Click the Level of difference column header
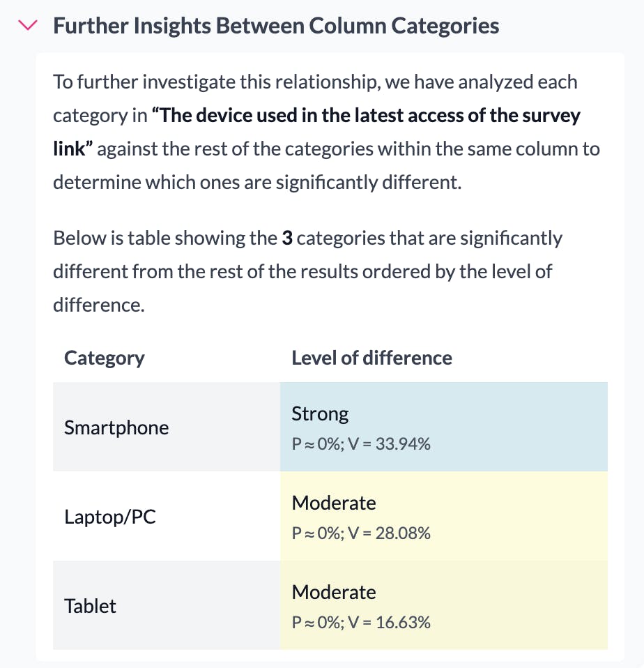Image resolution: width=644 pixels, height=668 pixels. click(371, 358)
